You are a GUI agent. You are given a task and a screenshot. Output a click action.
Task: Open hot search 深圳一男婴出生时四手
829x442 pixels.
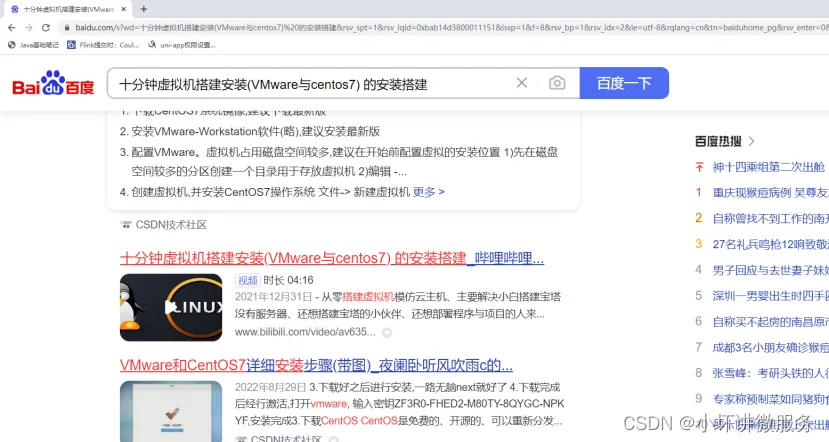pyautogui.click(x=771, y=296)
